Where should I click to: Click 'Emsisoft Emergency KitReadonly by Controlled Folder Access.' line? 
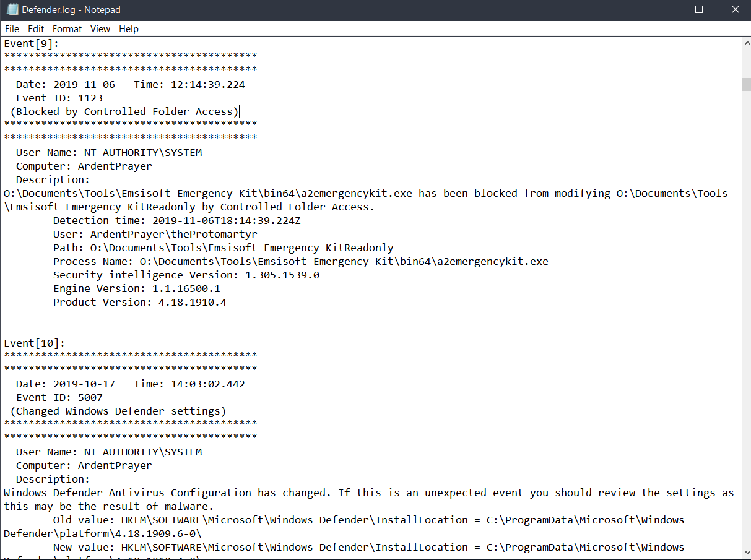click(189, 207)
